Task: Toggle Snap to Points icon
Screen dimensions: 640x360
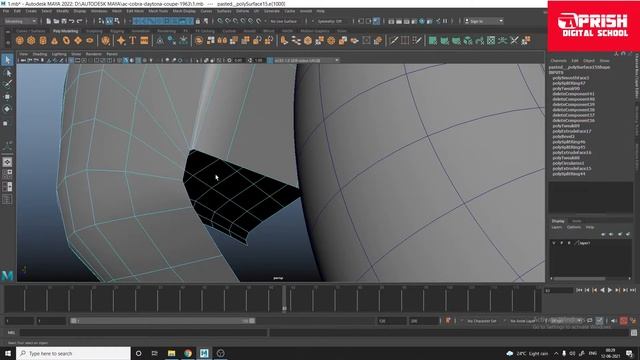Action: pyautogui.click(x=236, y=21)
